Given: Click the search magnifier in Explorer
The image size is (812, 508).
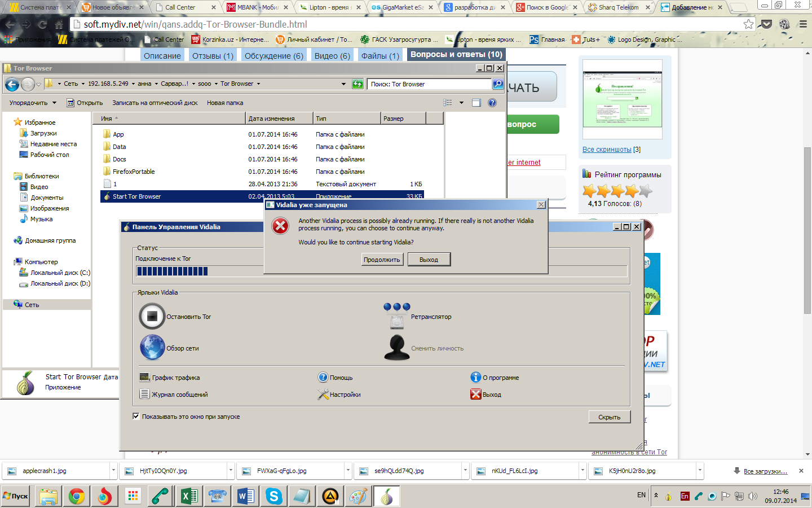Looking at the screenshot, I should point(497,84).
